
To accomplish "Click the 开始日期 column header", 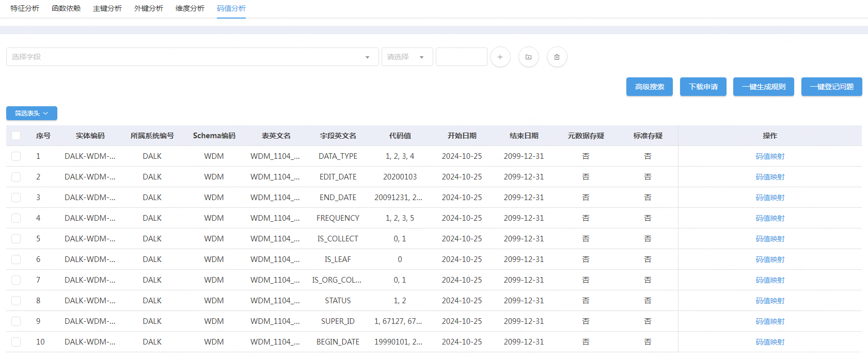I will 462,136.
